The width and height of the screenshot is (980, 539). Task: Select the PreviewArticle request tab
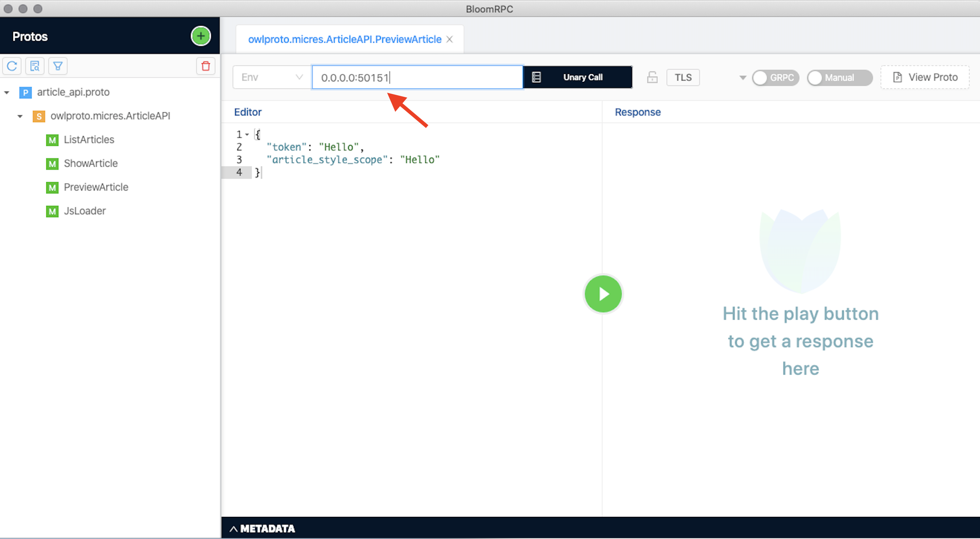[344, 40]
